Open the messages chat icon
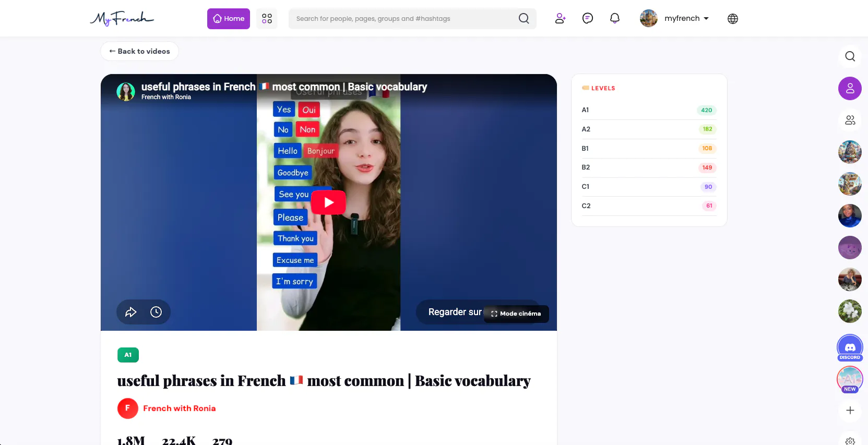868x445 pixels. 588,19
